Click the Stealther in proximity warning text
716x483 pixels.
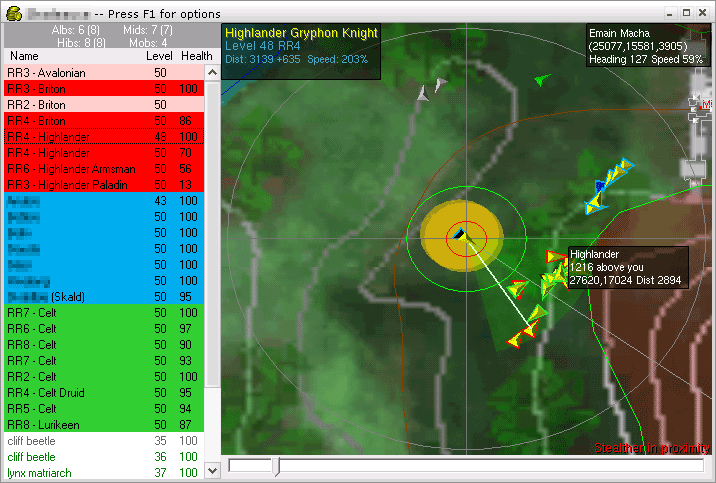click(652, 448)
